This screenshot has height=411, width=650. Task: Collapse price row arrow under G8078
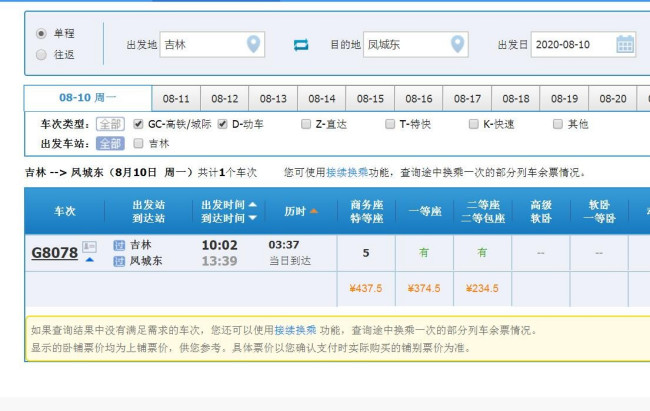coord(89,260)
